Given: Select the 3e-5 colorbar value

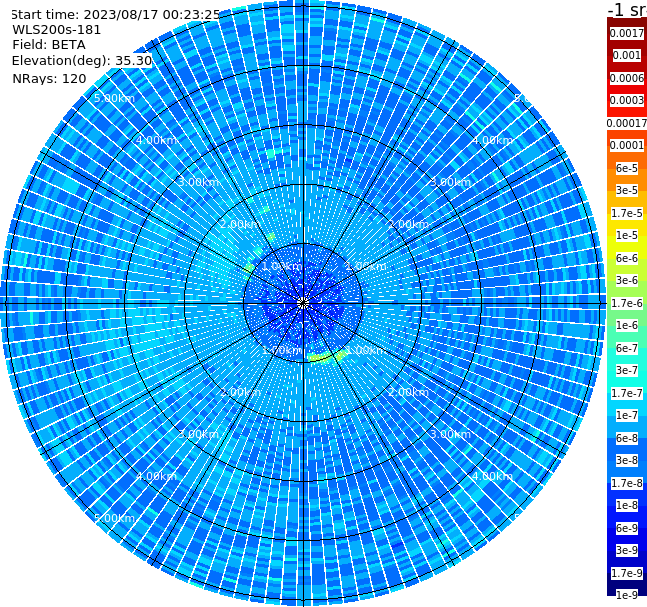Looking at the screenshot, I should 627,190.
